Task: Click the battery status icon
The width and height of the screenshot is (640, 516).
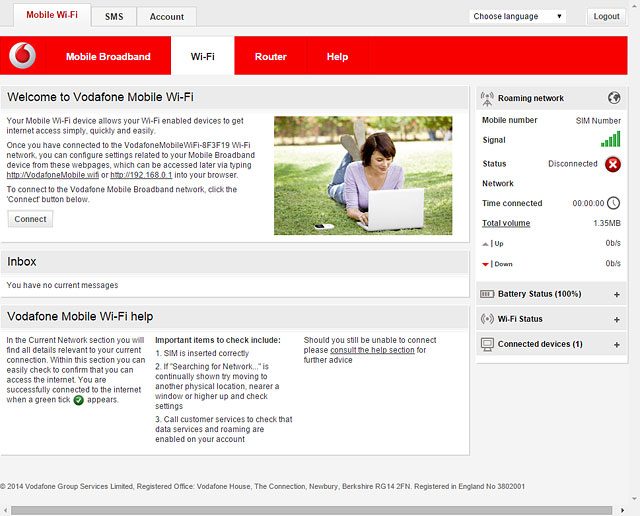Action: point(487,294)
